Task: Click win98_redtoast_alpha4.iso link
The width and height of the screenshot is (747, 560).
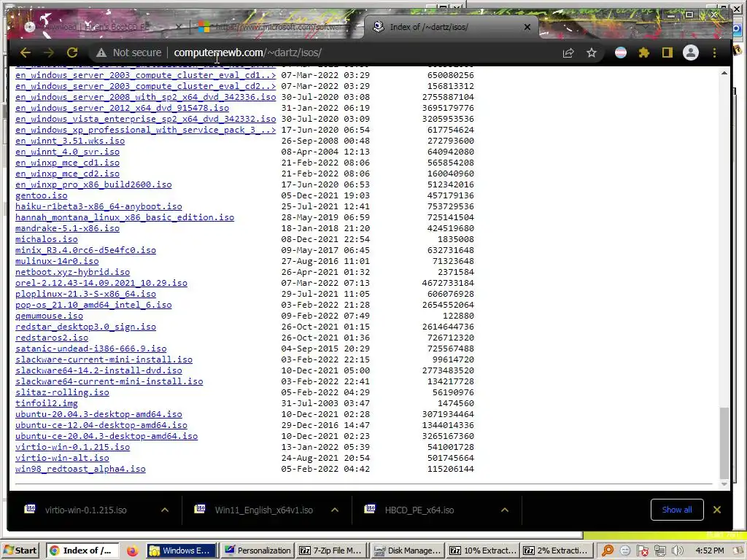Action: pos(80,470)
